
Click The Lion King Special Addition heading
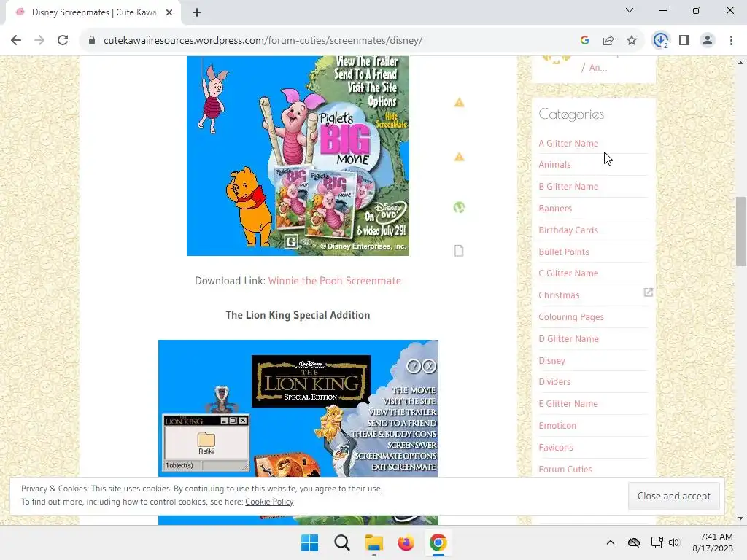coord(298,315)
